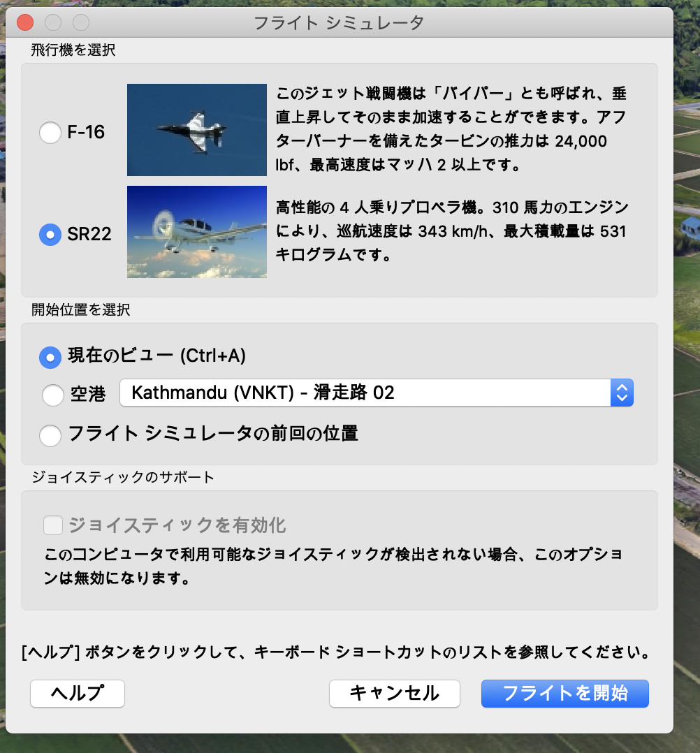Choose 現在のビュー (Ctrl+A) start position

50,358
